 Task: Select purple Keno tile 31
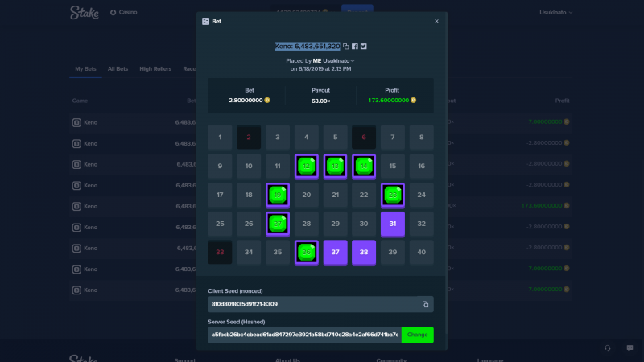click(x=393, y=224)
